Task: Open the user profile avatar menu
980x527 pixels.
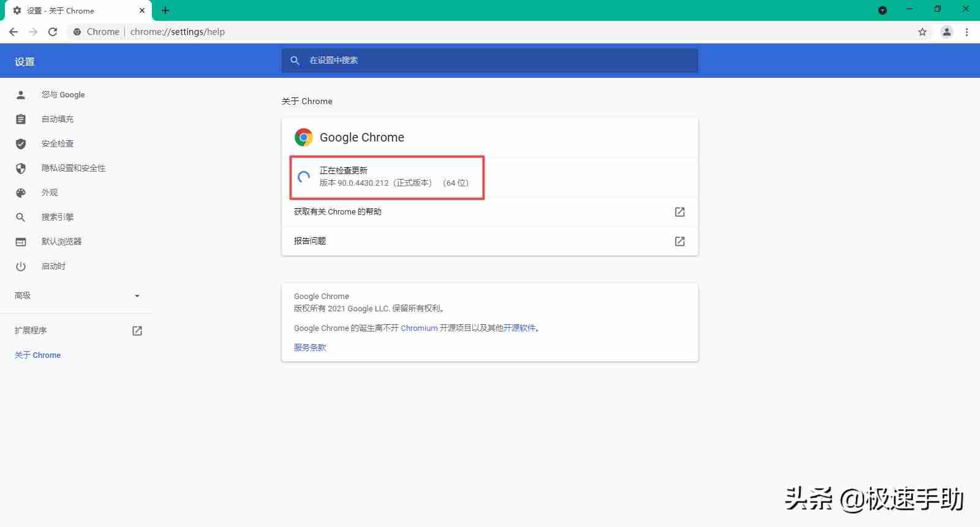Action: [946, 32]
